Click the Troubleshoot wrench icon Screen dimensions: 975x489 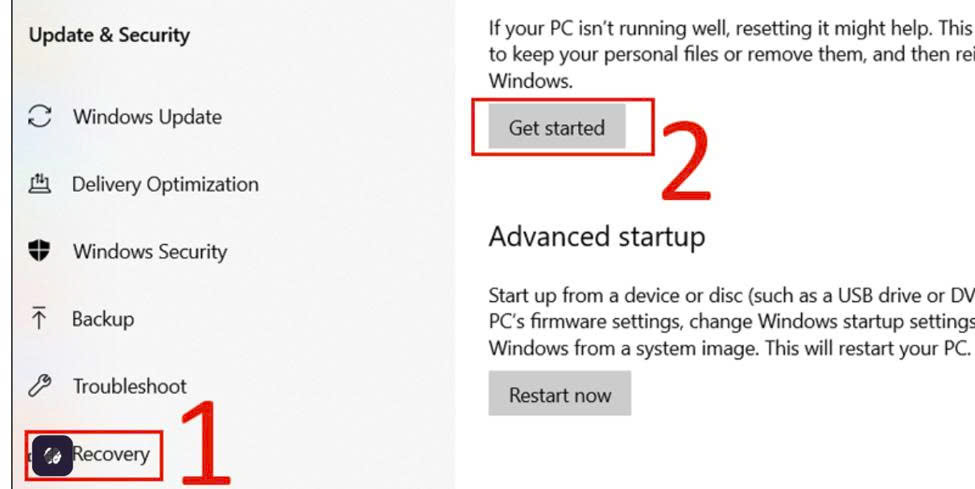click(x=39, y=386)
